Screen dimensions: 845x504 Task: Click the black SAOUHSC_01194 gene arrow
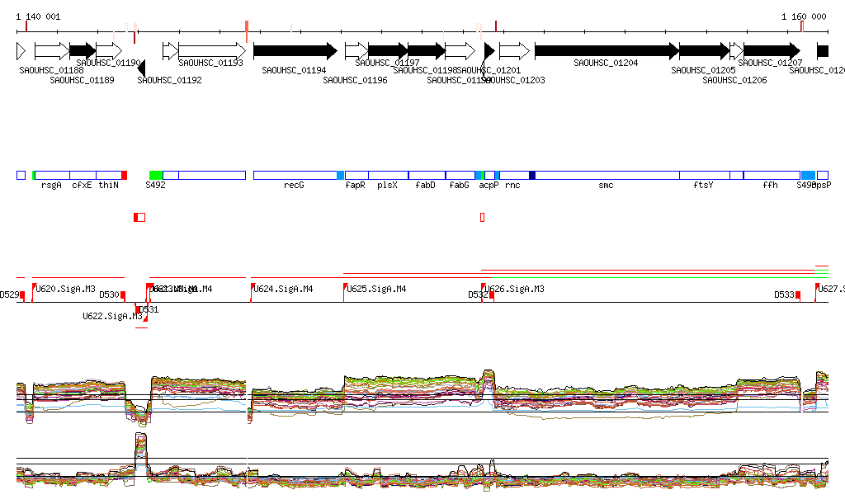tap(295, 51)
